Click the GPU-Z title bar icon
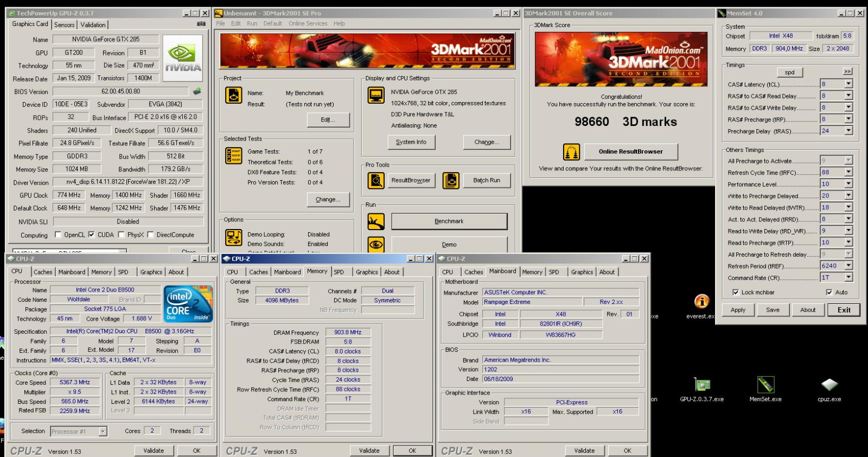The height and width of the screenshot is (457, 868). click(x=12, y=13)
